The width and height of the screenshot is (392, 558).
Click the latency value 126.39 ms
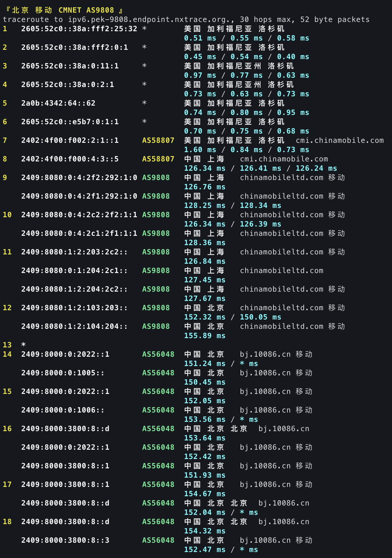[x=260, y=224]
